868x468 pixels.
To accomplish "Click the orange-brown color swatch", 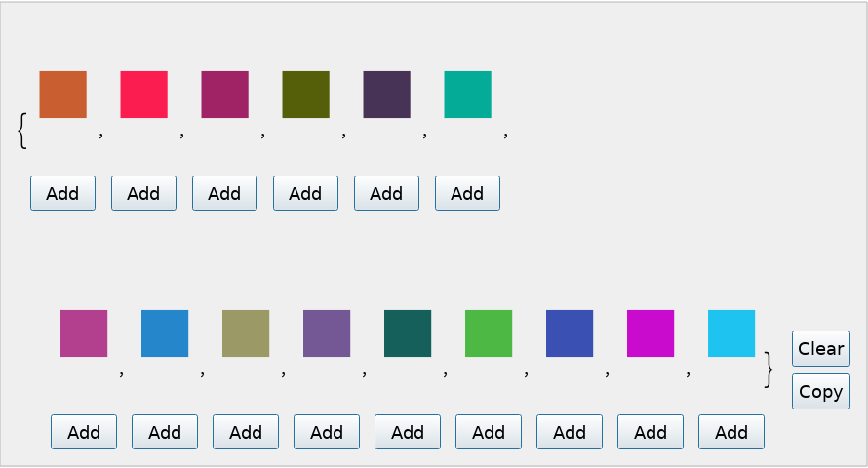I will [62, 95].
